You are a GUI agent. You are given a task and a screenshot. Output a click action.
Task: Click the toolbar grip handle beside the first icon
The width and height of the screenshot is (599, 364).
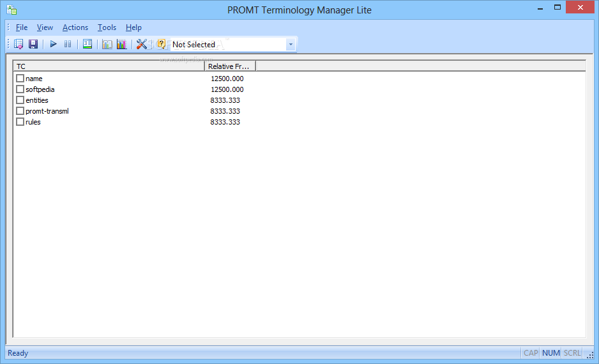pos(8,44)
